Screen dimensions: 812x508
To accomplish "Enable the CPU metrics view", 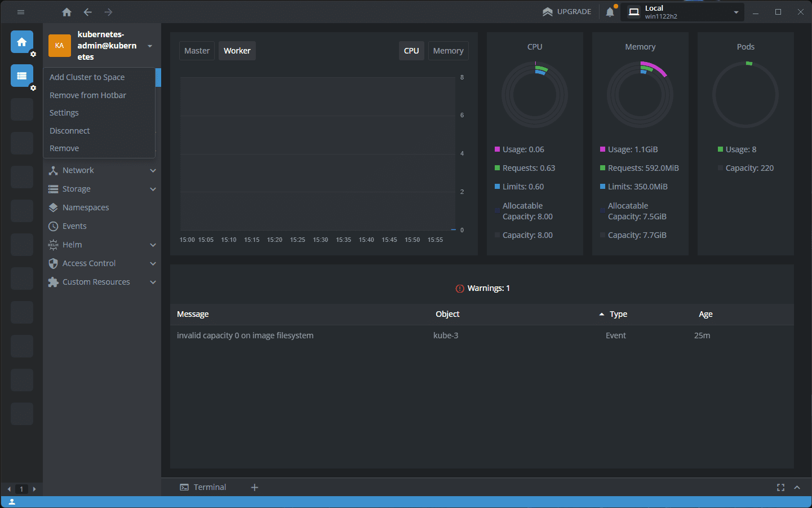I will (x=411, y=50).
